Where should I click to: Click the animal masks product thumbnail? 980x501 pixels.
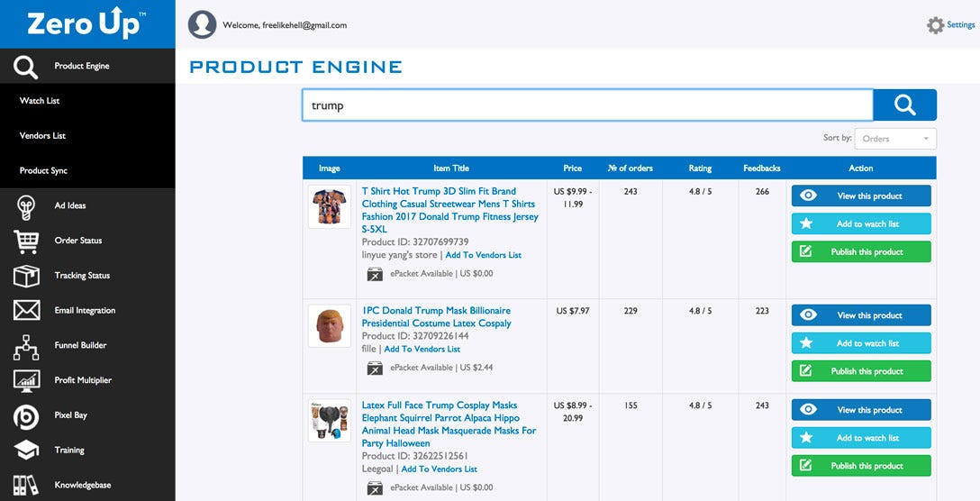click(330, 421)
